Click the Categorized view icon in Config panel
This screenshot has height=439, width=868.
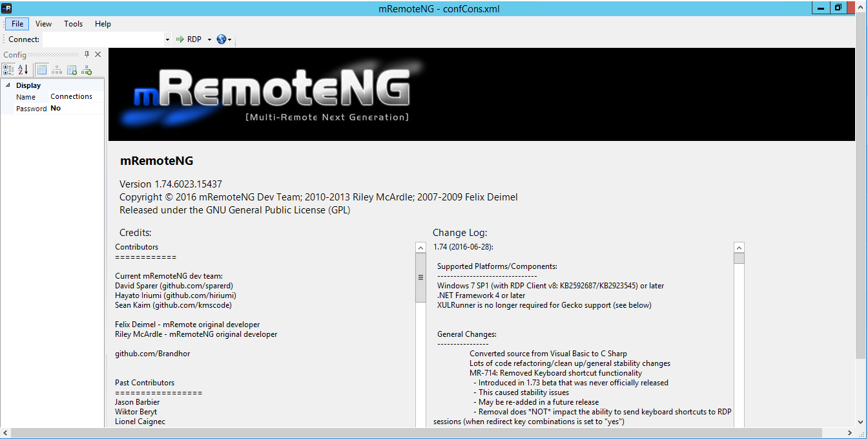(x=8, y=70)
